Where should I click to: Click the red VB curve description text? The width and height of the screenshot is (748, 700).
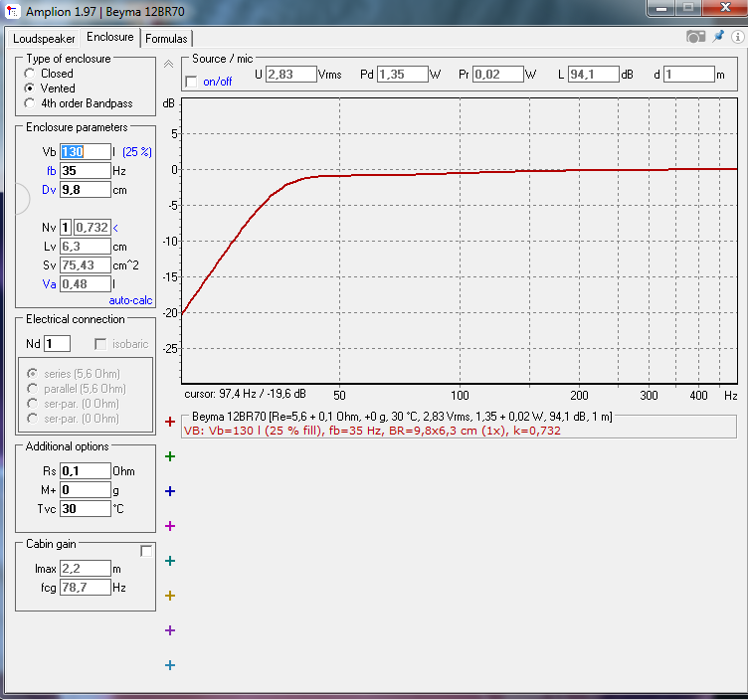coord(372,431)
